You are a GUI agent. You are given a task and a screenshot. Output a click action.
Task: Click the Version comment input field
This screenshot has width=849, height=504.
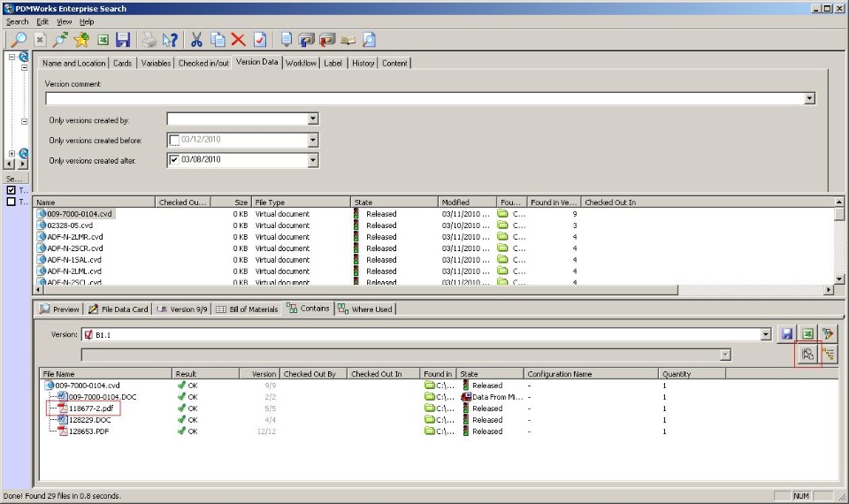425,98
